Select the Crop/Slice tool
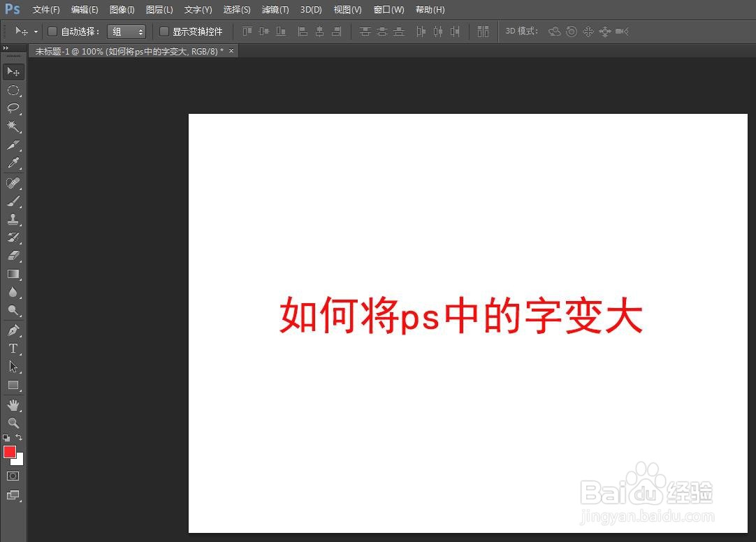Viewport: 756px width, 542px height. (13, 145)
